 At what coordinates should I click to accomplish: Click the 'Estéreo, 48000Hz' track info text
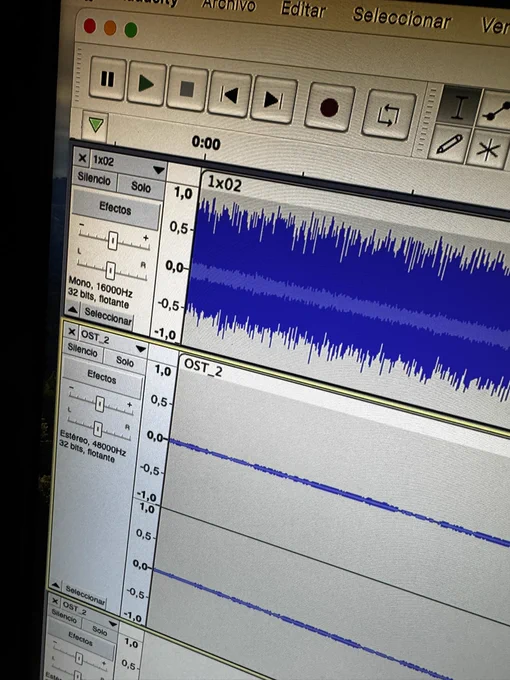[93, 442]
